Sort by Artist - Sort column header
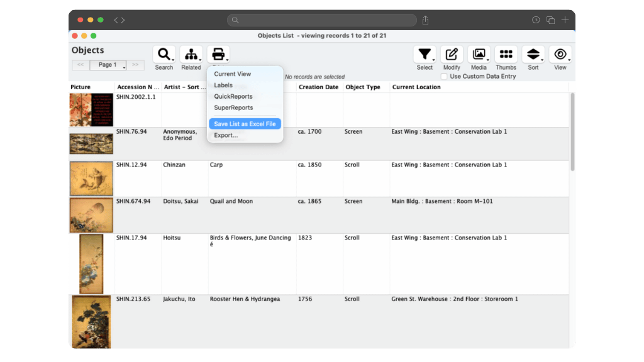This screenshot has width=644, height=362. (x=185, y=87)
